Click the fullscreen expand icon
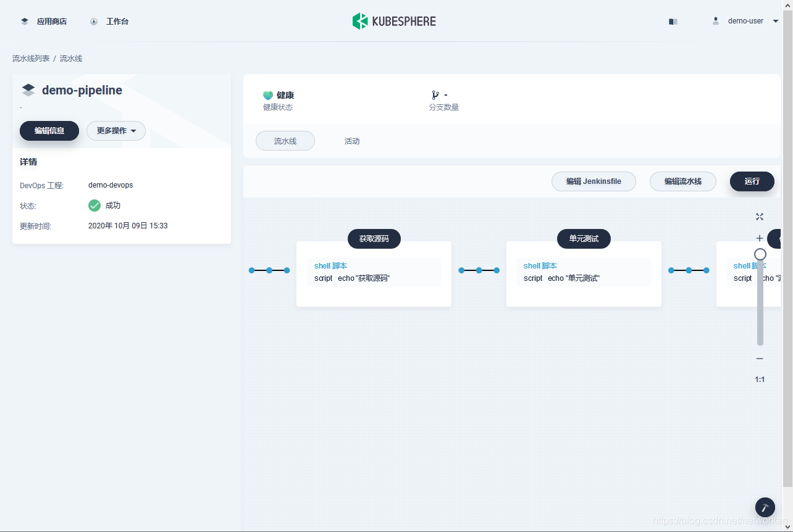The width and height of the screenshot is (793, 532). point(760,217)
